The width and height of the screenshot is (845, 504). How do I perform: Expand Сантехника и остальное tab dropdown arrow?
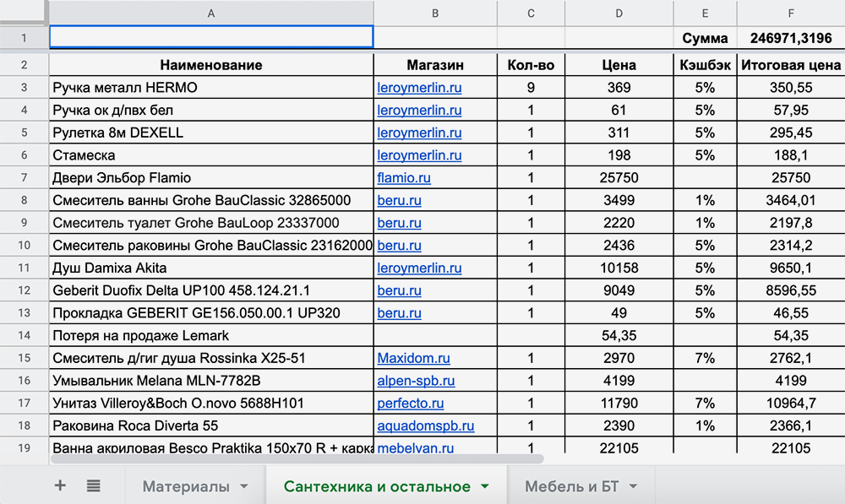coord(484,486)
